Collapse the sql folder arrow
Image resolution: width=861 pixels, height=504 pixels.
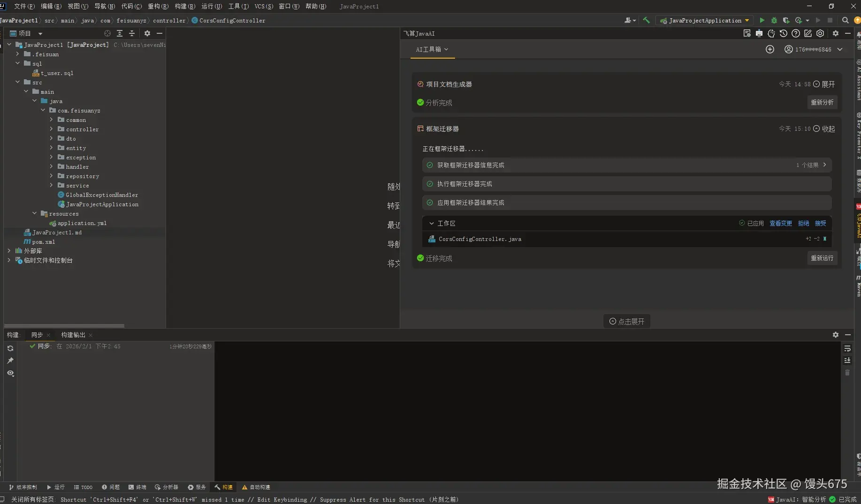18,63
